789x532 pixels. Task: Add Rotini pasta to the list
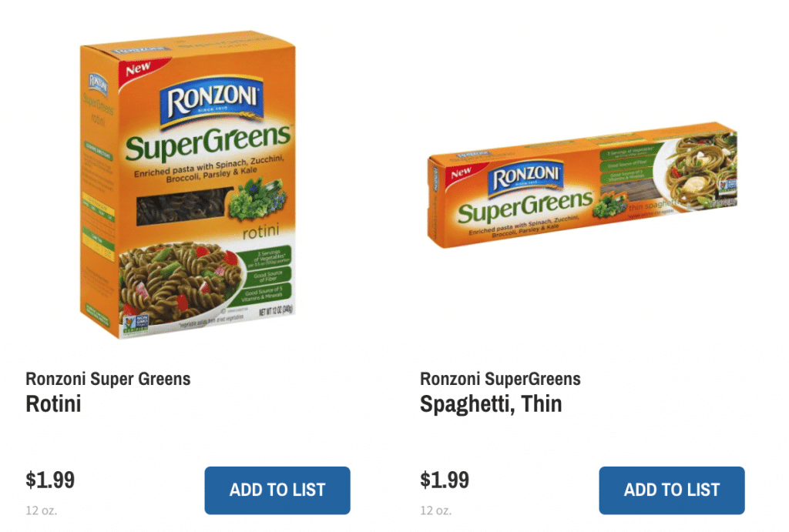pos(277,490)
